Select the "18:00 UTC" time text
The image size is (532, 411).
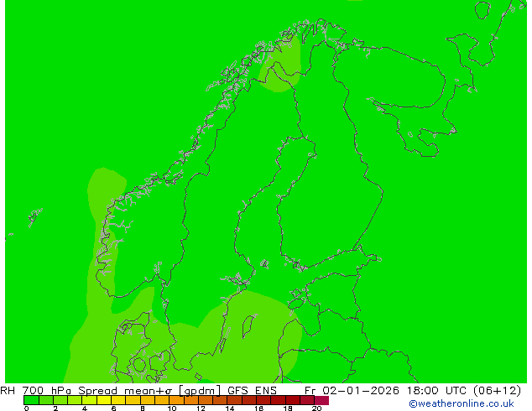click(437, 391)
